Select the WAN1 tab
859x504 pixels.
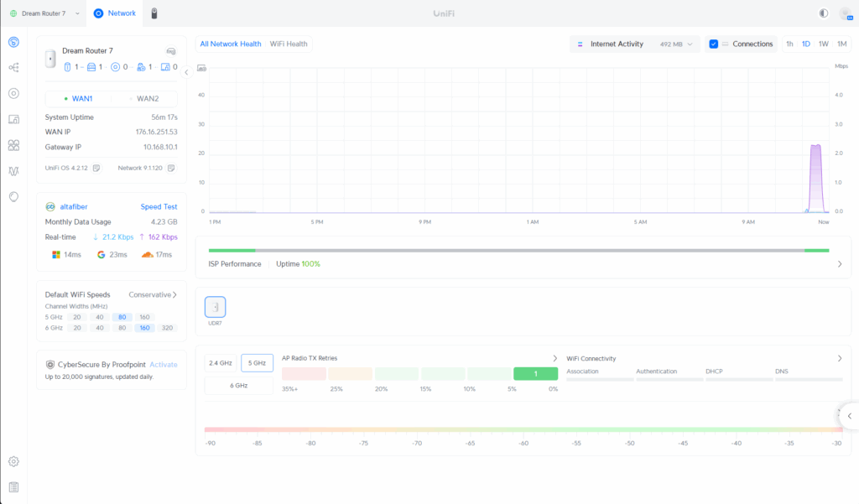(x=78, y=99)
